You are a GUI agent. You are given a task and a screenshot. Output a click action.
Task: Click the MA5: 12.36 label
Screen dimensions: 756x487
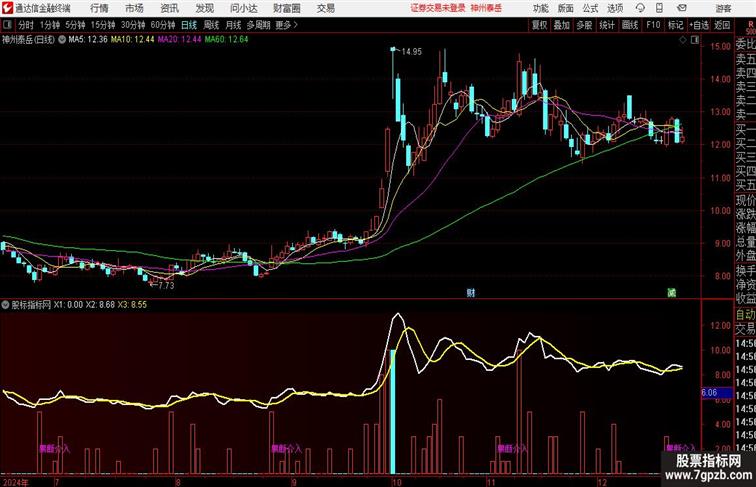pos(88,40)
